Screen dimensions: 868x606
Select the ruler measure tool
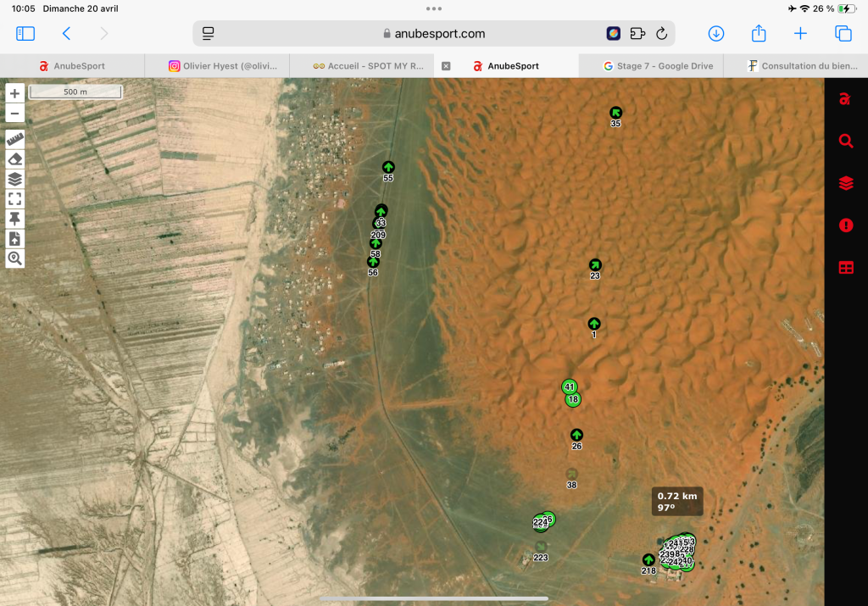tap(15, 139)
